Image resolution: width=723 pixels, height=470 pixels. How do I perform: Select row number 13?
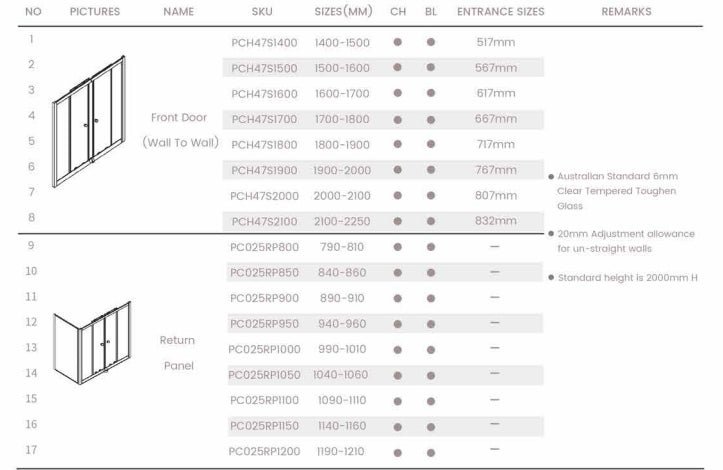31,348
